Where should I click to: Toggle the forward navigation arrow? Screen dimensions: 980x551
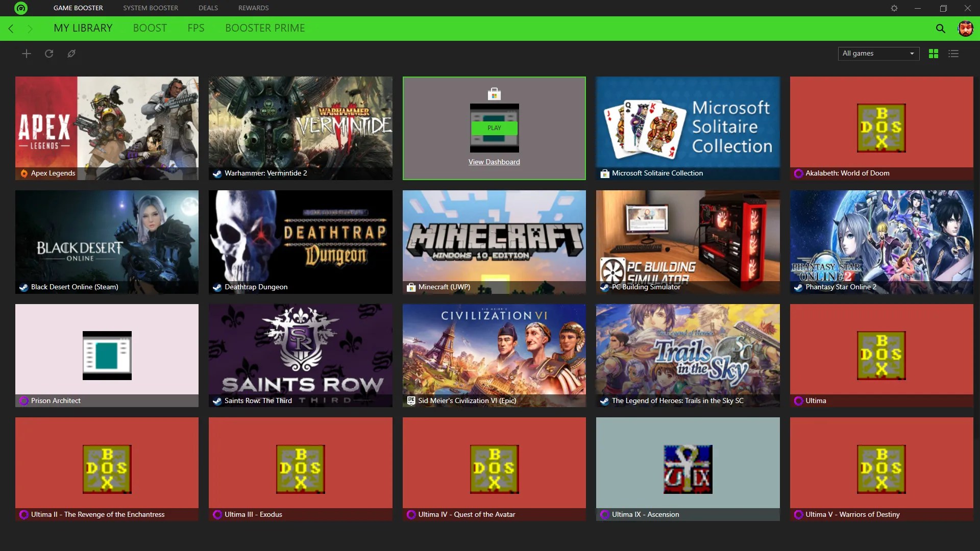pos(30,29)
